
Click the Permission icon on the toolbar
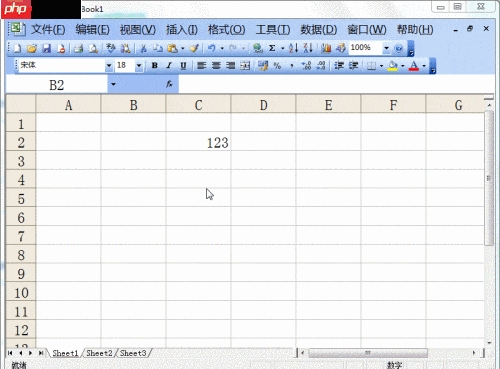(61, 49)
